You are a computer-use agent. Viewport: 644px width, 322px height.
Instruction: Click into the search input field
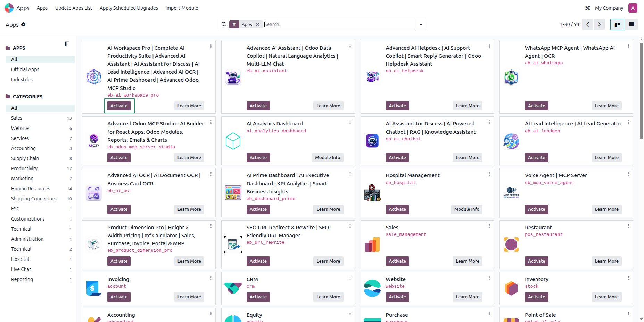339,24
